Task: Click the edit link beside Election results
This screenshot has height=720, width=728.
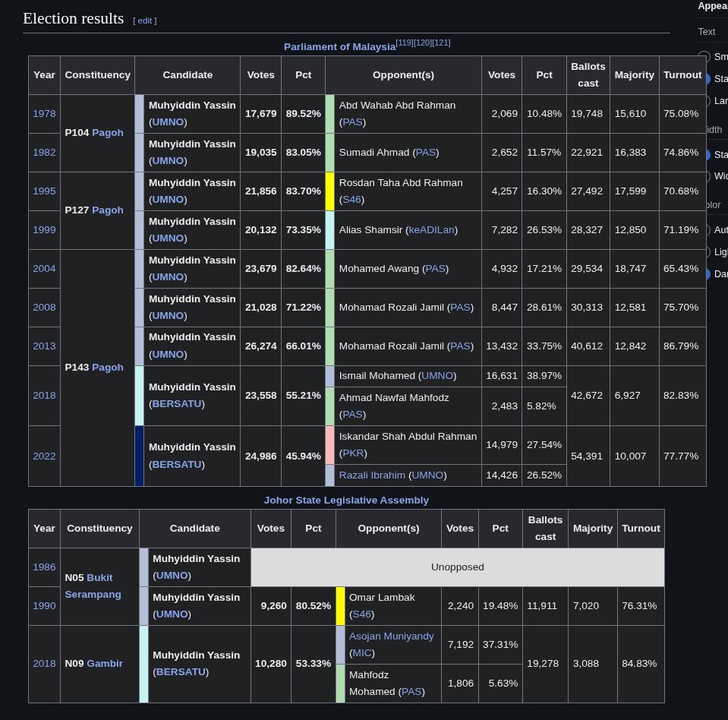Action: [x=144, y=21]
